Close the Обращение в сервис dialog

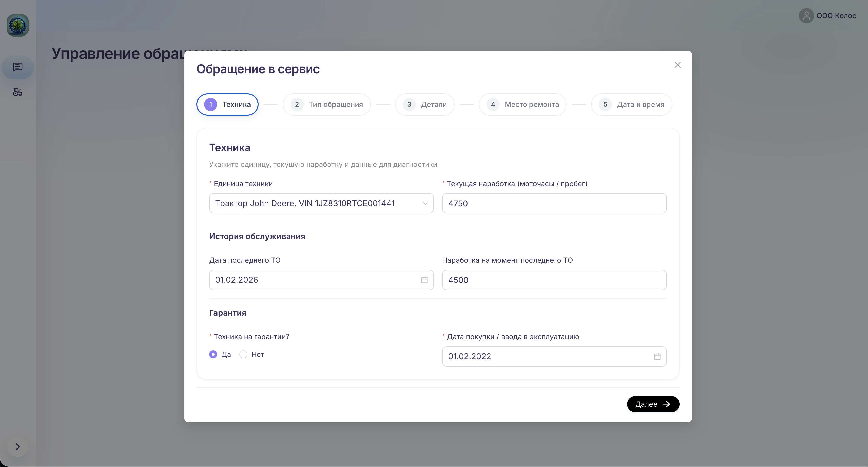click(677, 65)
